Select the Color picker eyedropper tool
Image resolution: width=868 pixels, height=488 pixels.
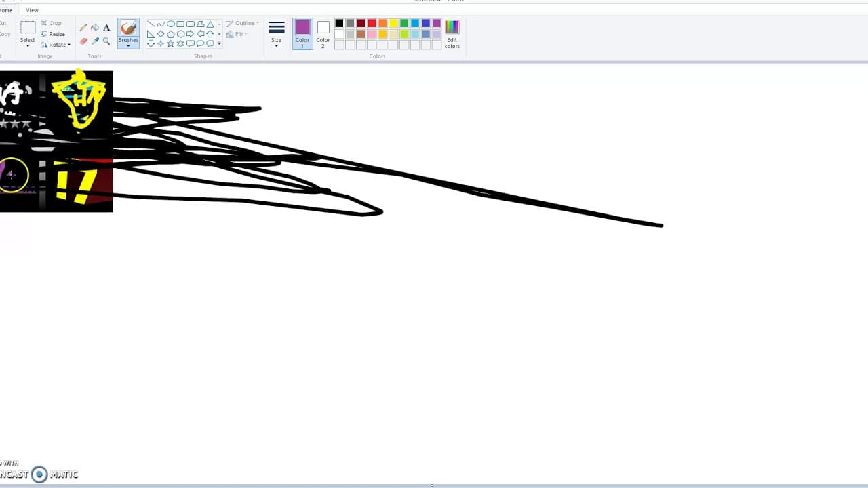(95, 41)
